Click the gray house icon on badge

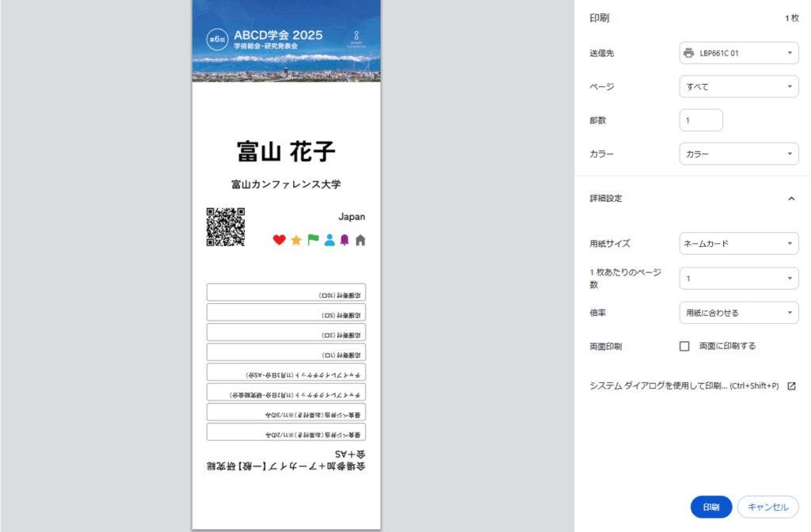point(360,240)
